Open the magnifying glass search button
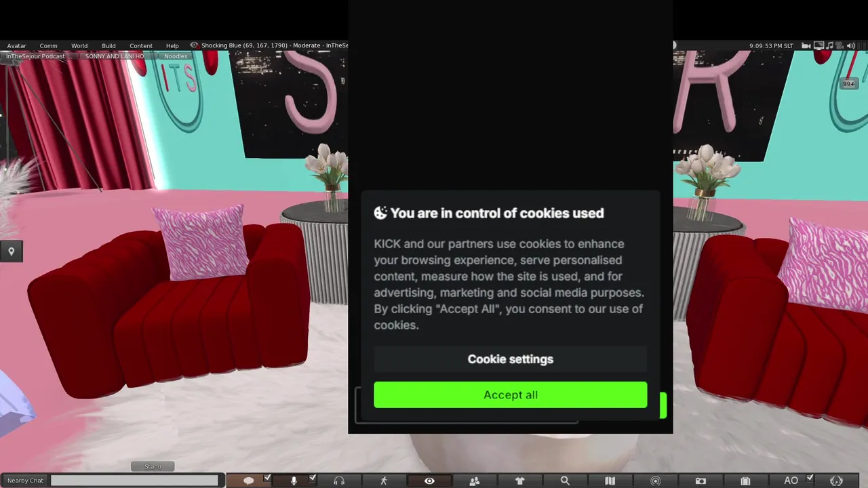868x488 pixels. pyautogui.click(x=565, y=481)
